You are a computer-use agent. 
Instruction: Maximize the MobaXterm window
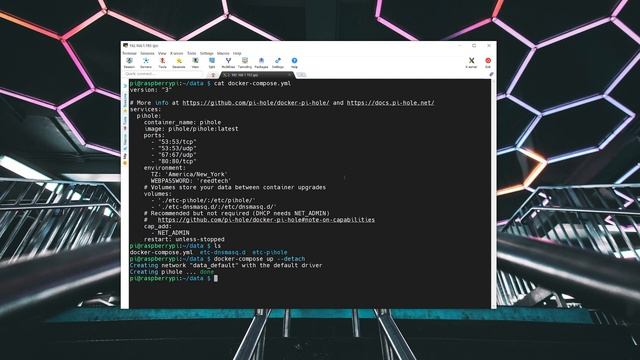[474, 46]
